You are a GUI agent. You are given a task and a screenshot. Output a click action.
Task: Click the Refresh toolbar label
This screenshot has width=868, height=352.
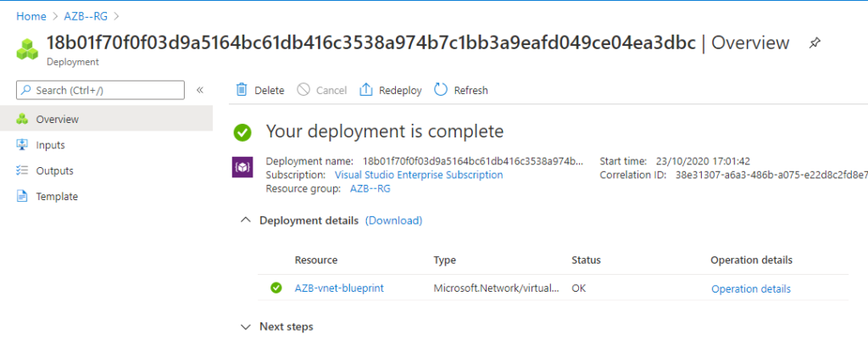coord(471,91)
